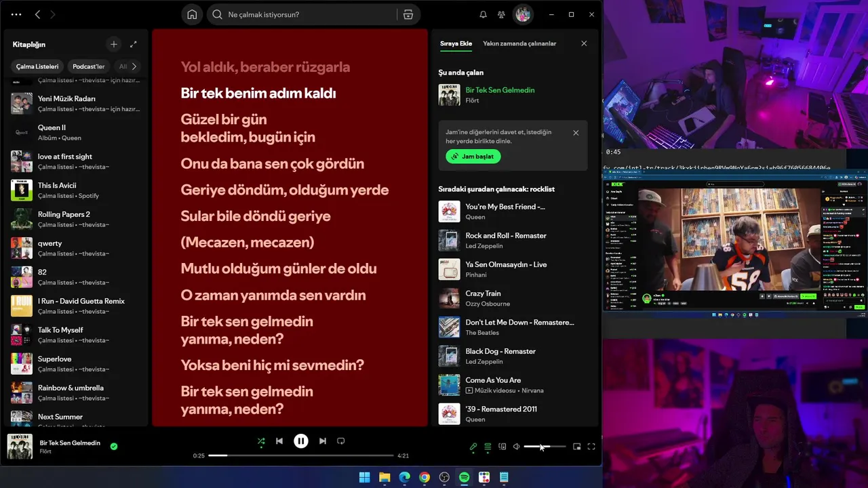
Task: Open connect to a device icon
Action: pos(502,447)
